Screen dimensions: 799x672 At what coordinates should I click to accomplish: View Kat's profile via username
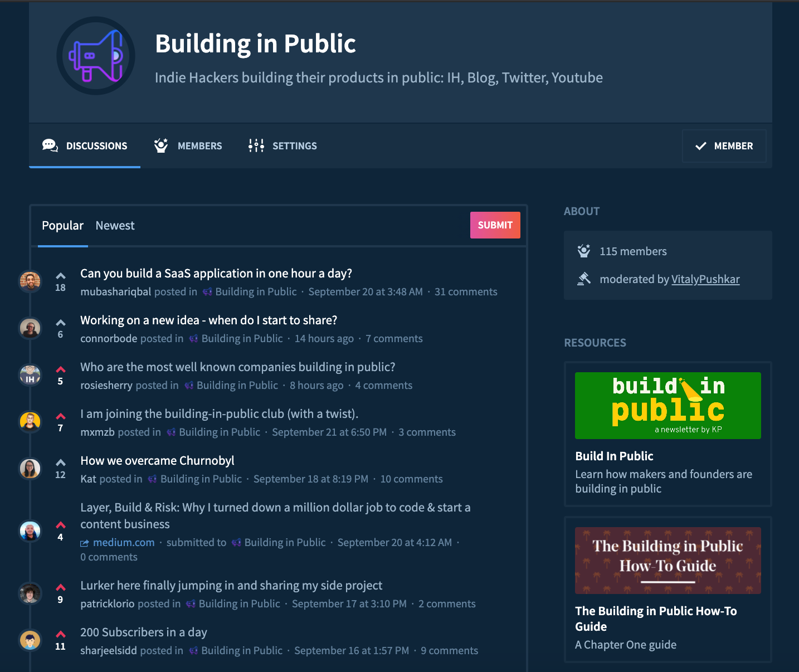[88, 479]
